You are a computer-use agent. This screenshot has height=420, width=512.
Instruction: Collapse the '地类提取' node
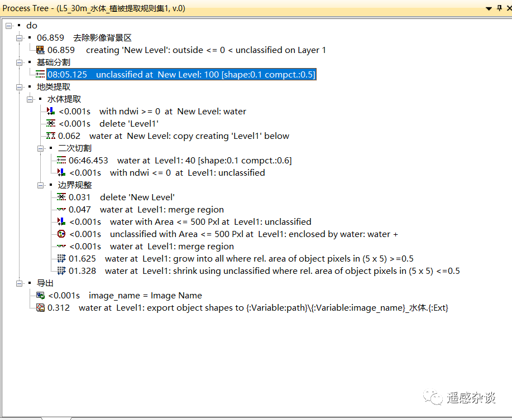click(x=20, y=87)
